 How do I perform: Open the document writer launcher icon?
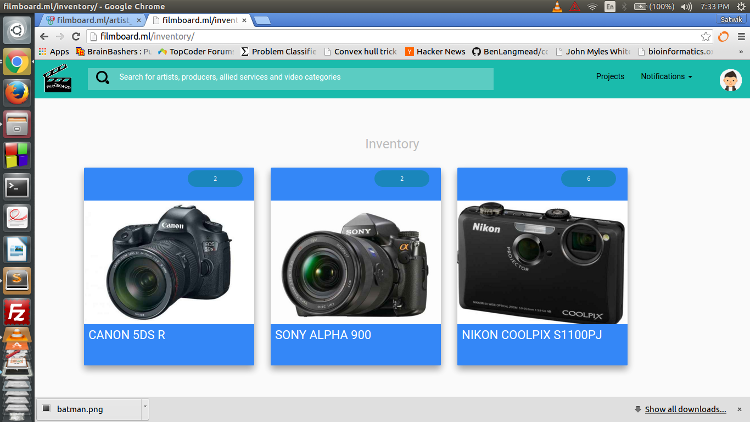(17, 250)
